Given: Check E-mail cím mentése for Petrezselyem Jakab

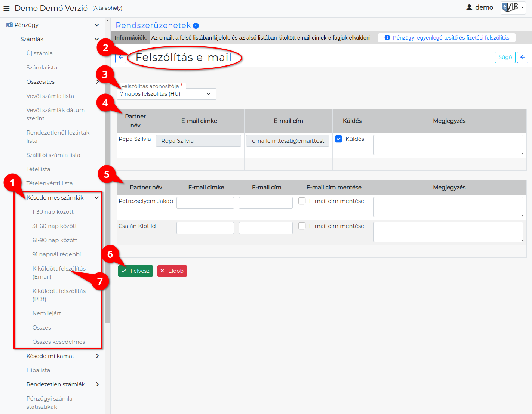Looking at the screenshot, I should 302,201.
